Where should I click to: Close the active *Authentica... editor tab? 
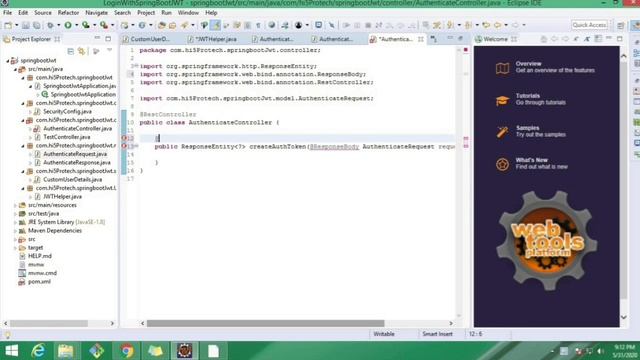(x=420, y=39)
